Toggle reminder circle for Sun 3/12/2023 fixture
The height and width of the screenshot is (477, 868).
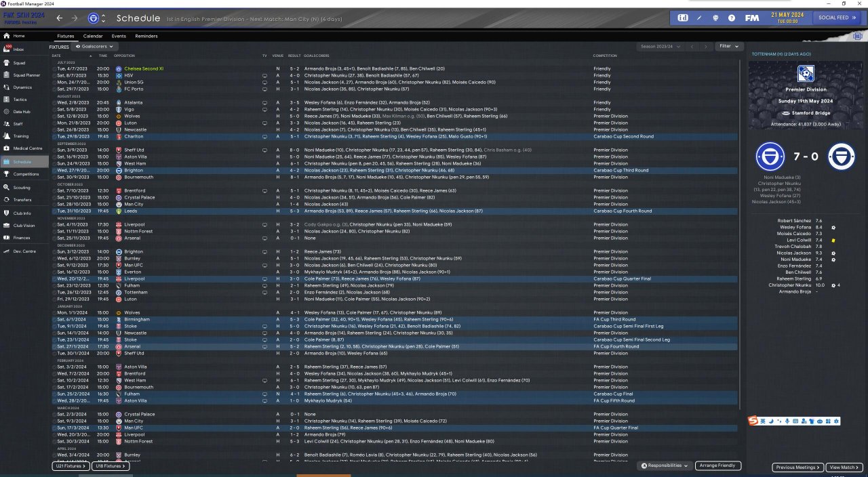click(x=55, y=251)
